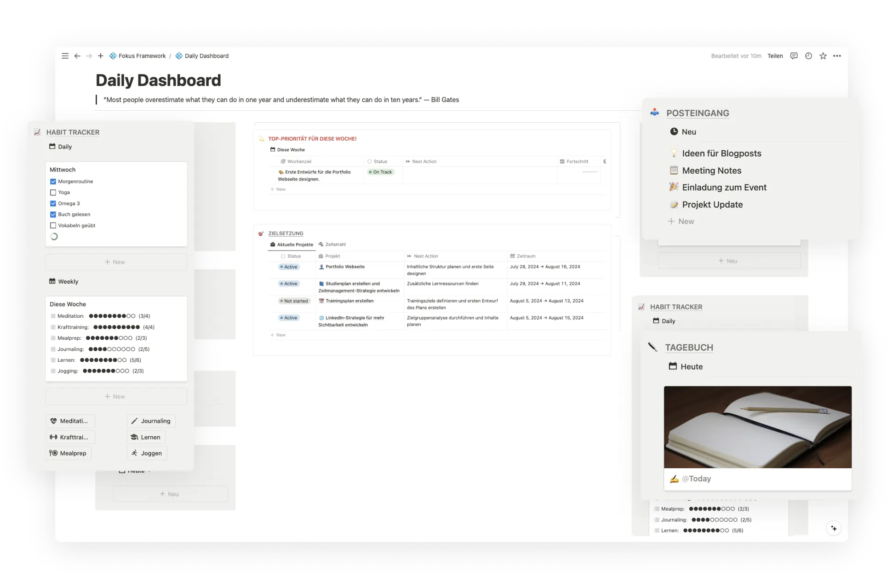Screen dimensions: 887x588
Task: Open the three-dot page options menu
Action: (837, 56)
